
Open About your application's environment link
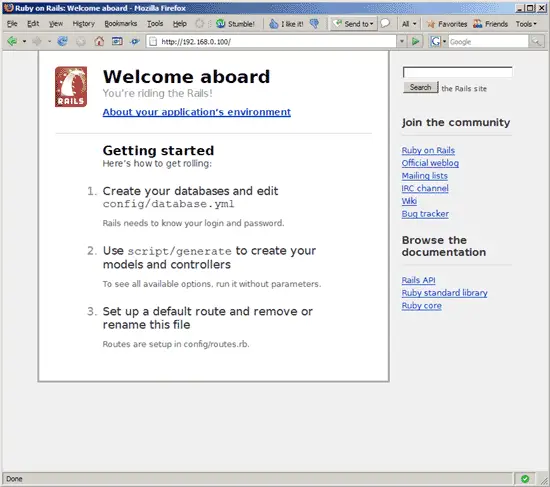197,112
